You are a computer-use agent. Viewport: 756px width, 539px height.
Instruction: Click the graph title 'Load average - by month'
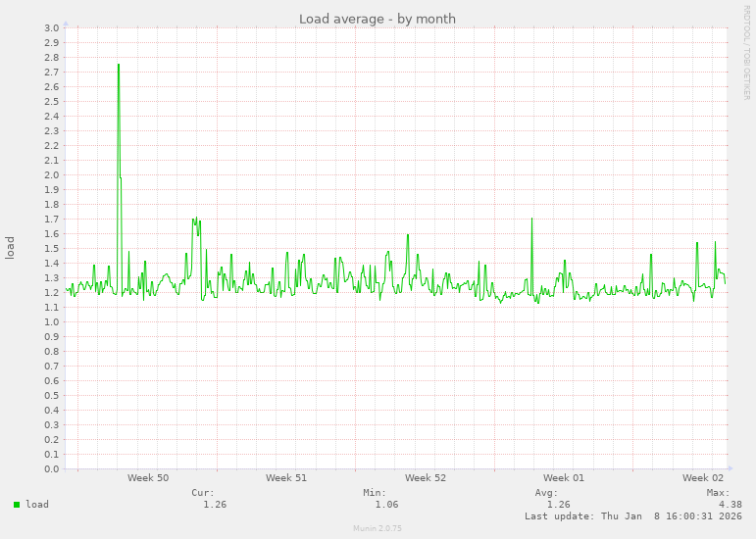click(378, 19)
